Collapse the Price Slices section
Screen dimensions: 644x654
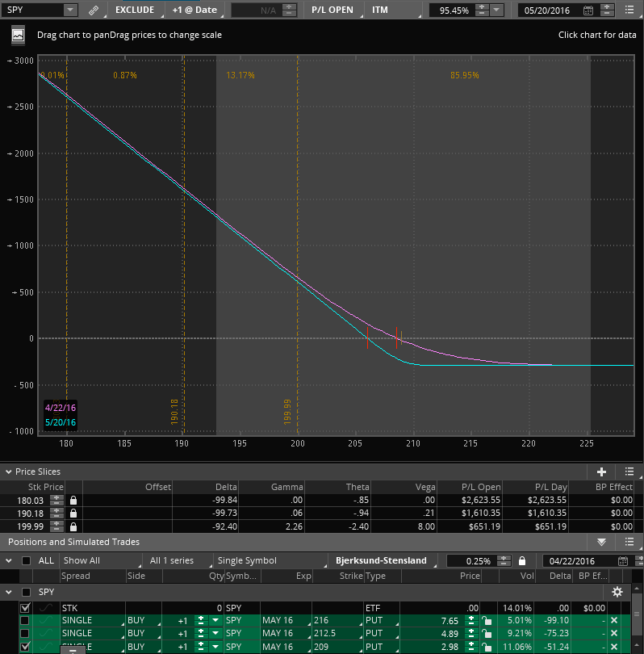(x=8, y=472)
